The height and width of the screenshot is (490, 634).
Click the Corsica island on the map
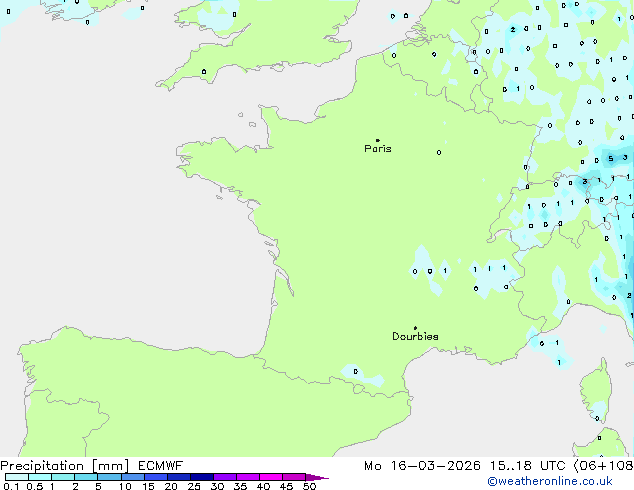coord(599,395)
